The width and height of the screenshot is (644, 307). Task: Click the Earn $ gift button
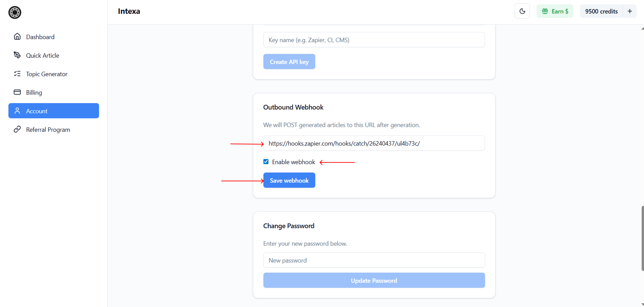pos(554,11)
